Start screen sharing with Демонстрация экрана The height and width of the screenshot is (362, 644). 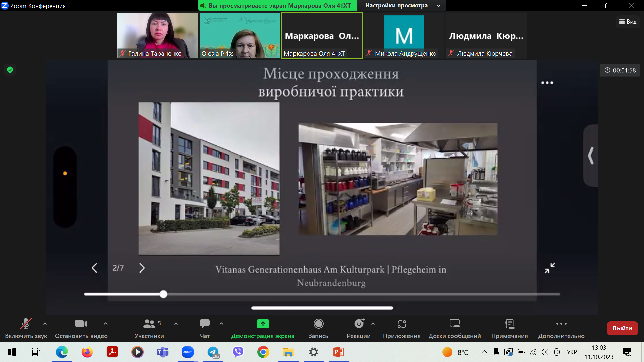coord(263,324)
